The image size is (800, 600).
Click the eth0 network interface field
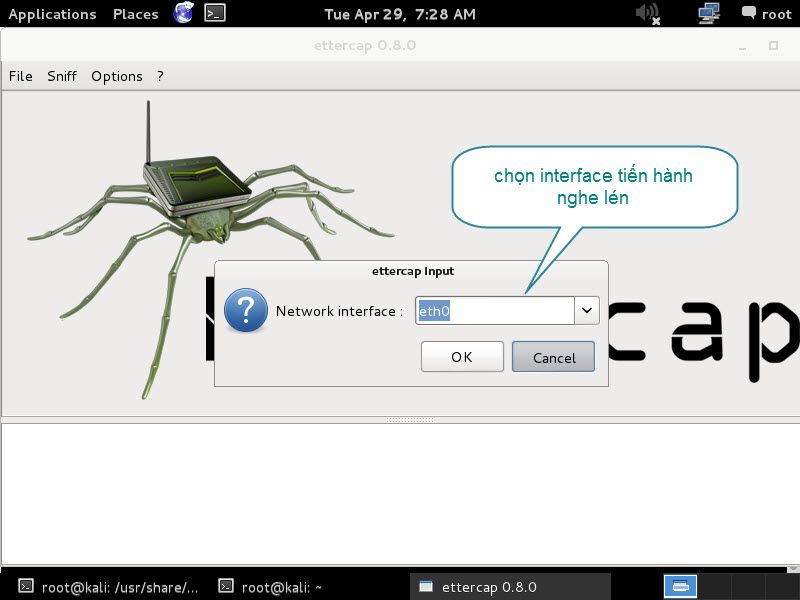[495, 310]
